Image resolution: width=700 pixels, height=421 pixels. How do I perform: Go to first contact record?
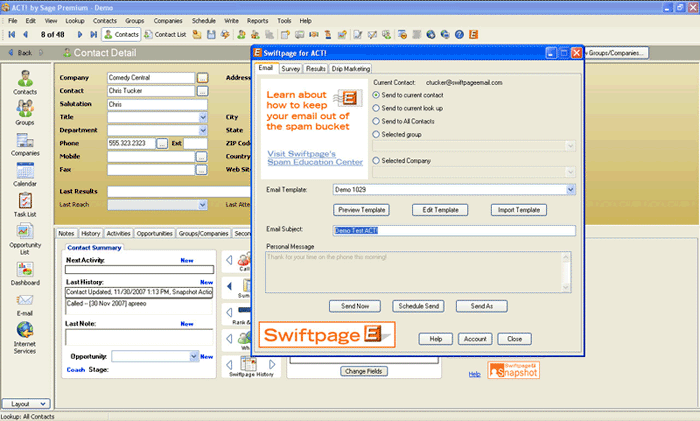click(x=12, y=34)
